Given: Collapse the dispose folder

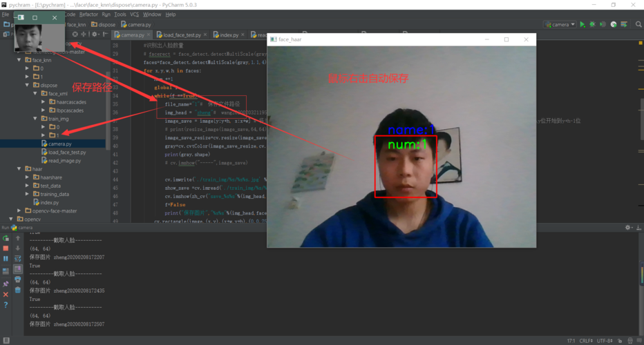Looking at the screenshot, I should [x=27, y=86].
